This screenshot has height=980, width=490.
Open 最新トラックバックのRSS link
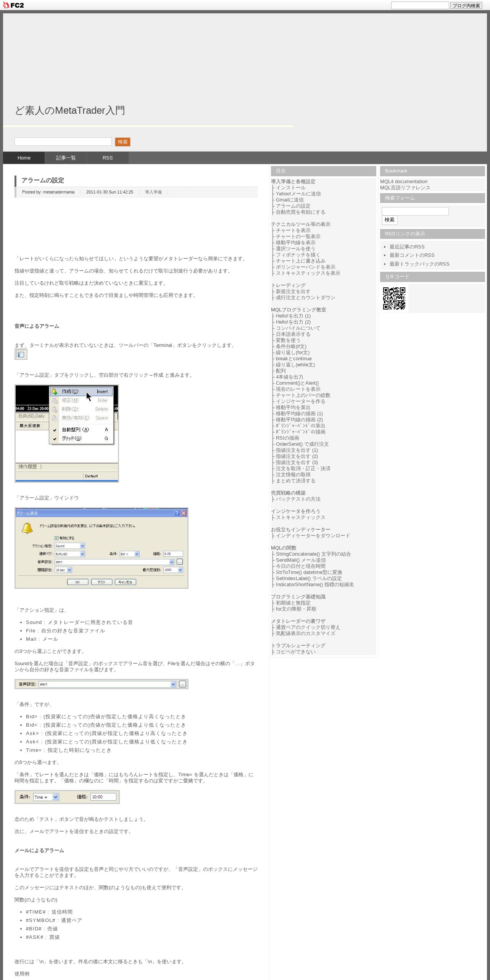pyautogui.click(x=419, y=264)
